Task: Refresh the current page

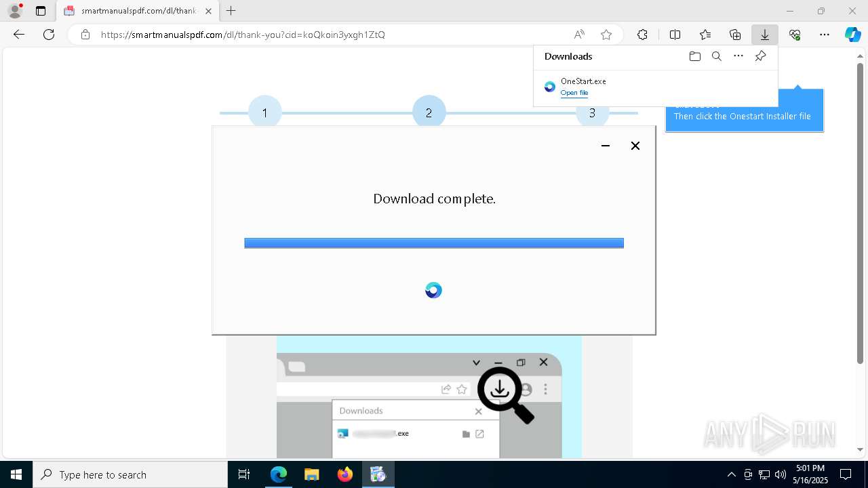Action: coord(49,35)
